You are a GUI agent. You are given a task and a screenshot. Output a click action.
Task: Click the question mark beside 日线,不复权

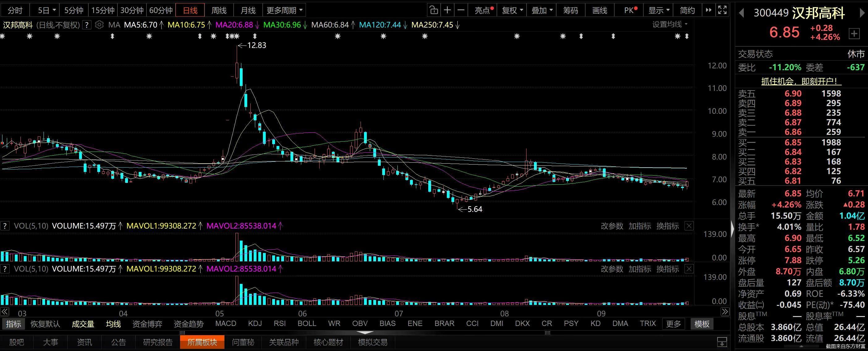[87, 25]
